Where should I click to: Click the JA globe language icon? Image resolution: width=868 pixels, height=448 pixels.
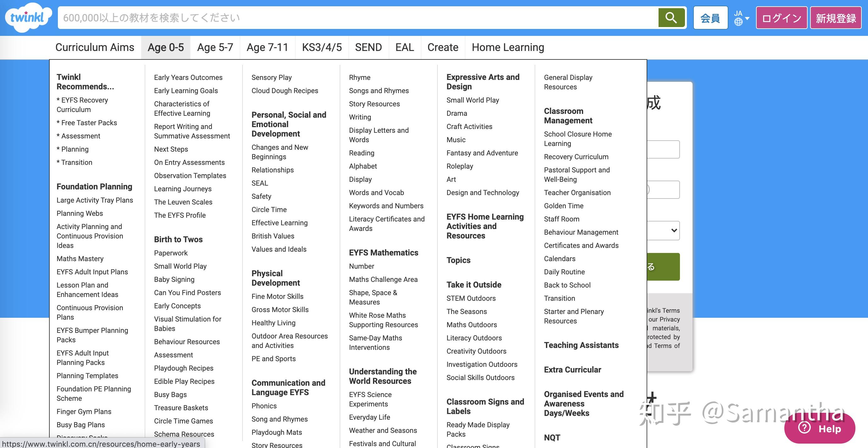[x=738, y=22]
